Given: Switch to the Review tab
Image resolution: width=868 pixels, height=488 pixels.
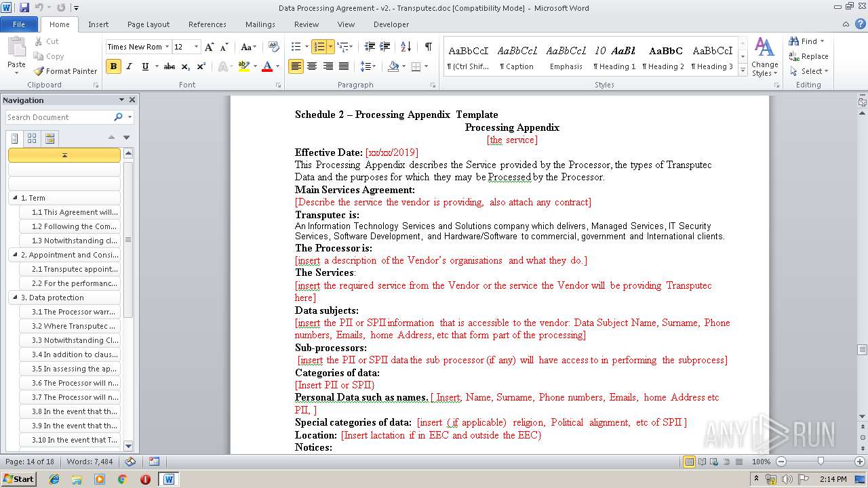Looking at the screenshot, I should 307,24.
